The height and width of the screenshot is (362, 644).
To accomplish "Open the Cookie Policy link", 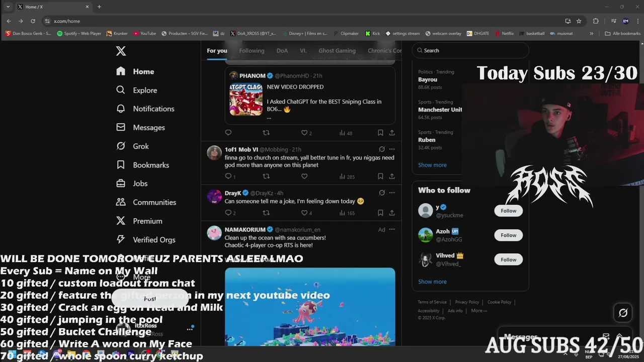I will pyautogui.click(x=499, y=302).
